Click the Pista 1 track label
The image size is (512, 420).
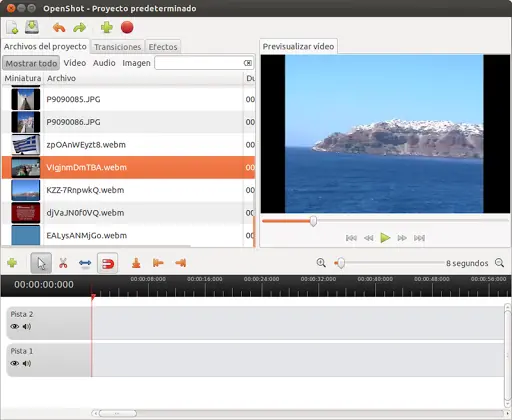(22, 351)
